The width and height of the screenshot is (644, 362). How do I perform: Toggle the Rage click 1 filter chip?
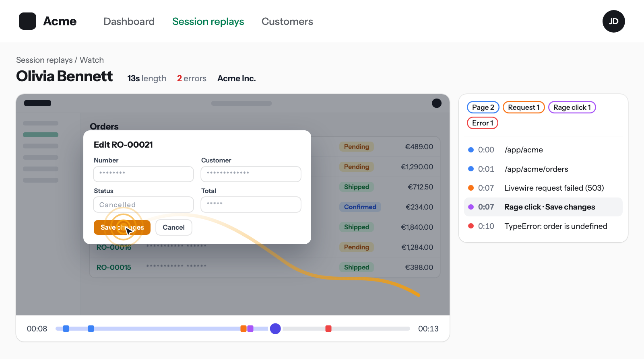pyautogui.click(x=572, y=107)
